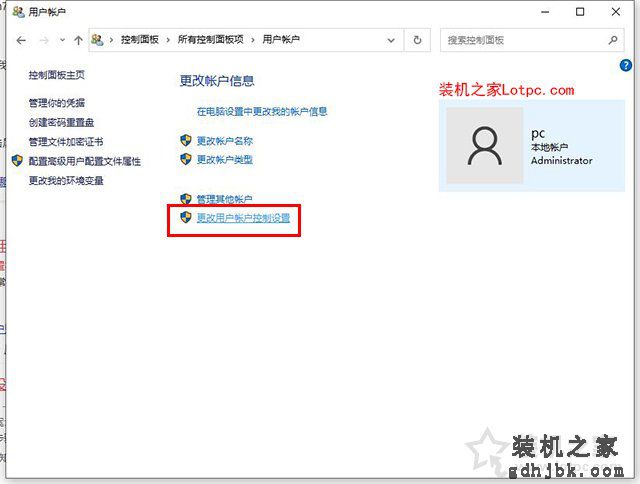Click the magnifier search icon
This screenshot has height=484, width=640.
tap(613, 40)
